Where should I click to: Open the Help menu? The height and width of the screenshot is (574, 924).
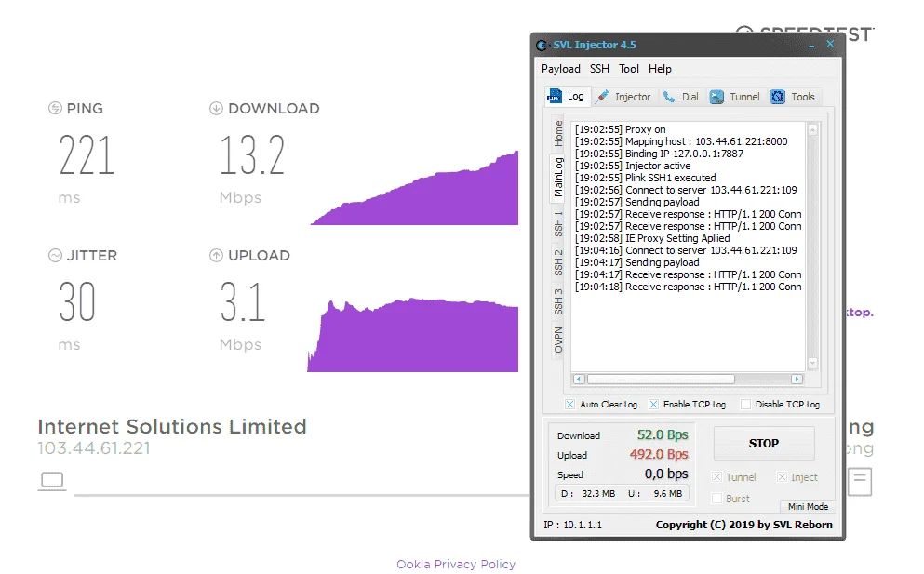(x=660, y=69)
